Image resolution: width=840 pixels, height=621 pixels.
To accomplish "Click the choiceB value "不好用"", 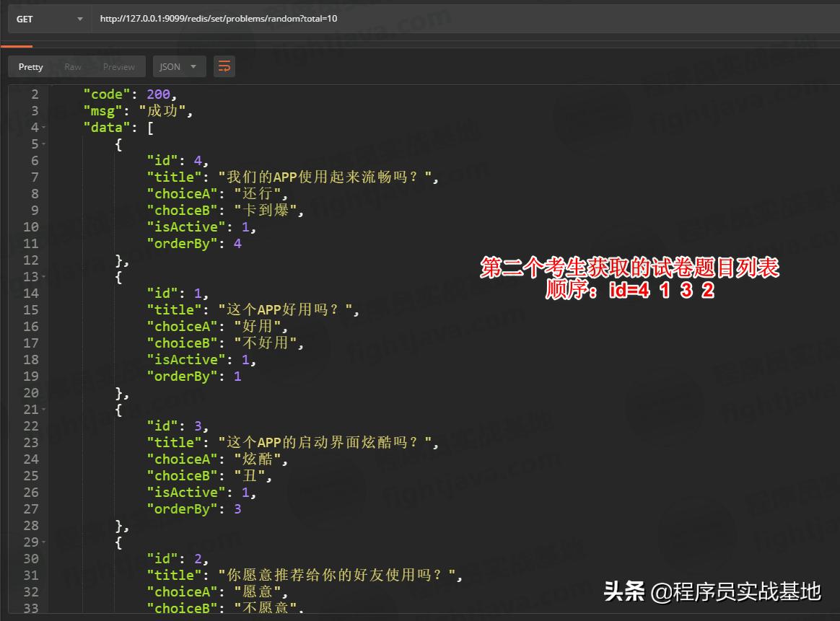I will [266, 343].
